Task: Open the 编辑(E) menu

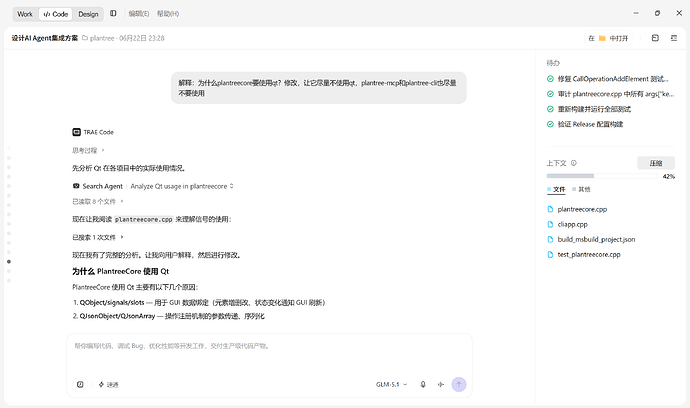Action: point(139,14)
